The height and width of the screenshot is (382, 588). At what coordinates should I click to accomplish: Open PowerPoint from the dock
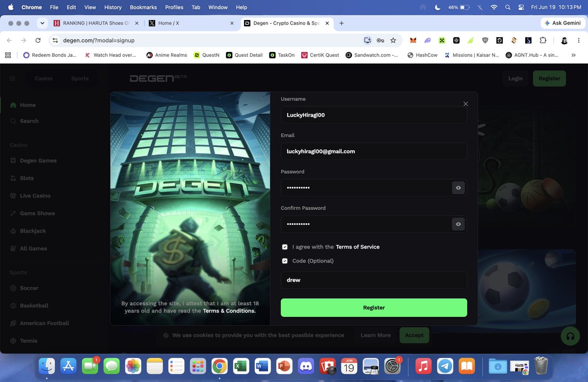click(x=284, y=366)
